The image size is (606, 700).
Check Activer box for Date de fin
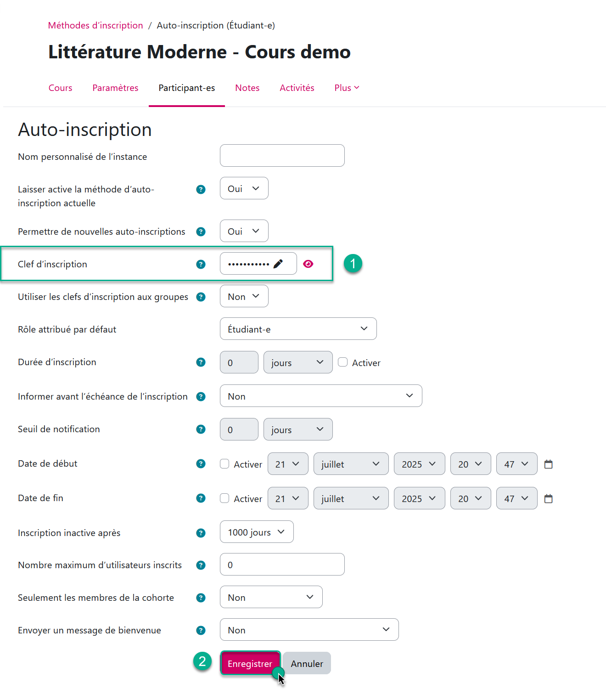(x=224, y=498)
